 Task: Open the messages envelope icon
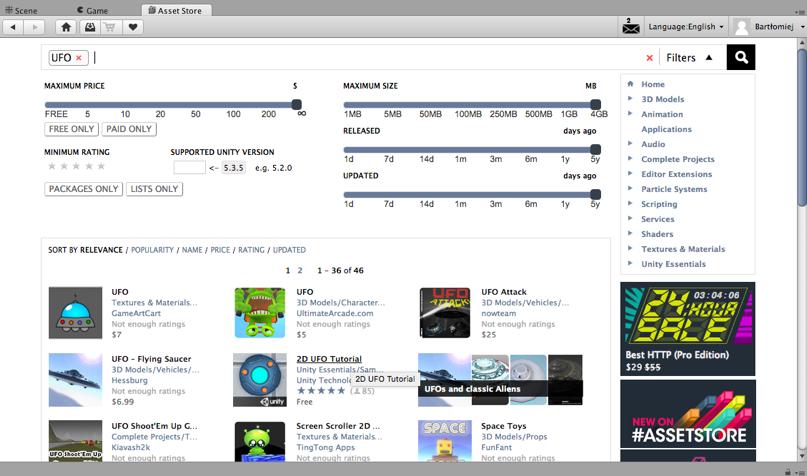tap(630, 27)
